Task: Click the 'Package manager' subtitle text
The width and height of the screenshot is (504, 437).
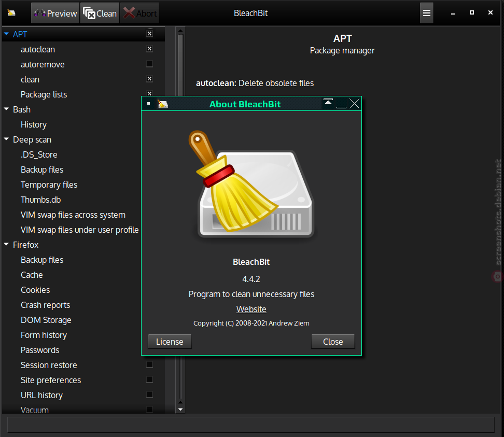Action: [x=342, y=51]
